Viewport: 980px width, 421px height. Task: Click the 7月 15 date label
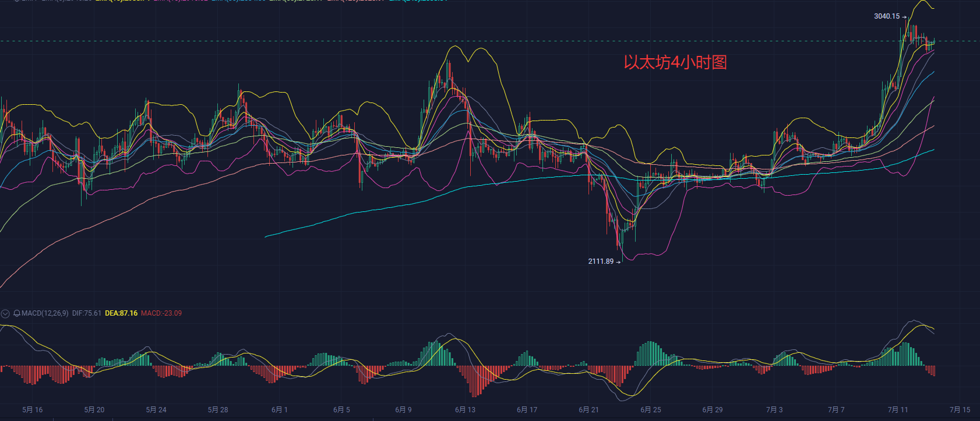[x=960, y=410]
